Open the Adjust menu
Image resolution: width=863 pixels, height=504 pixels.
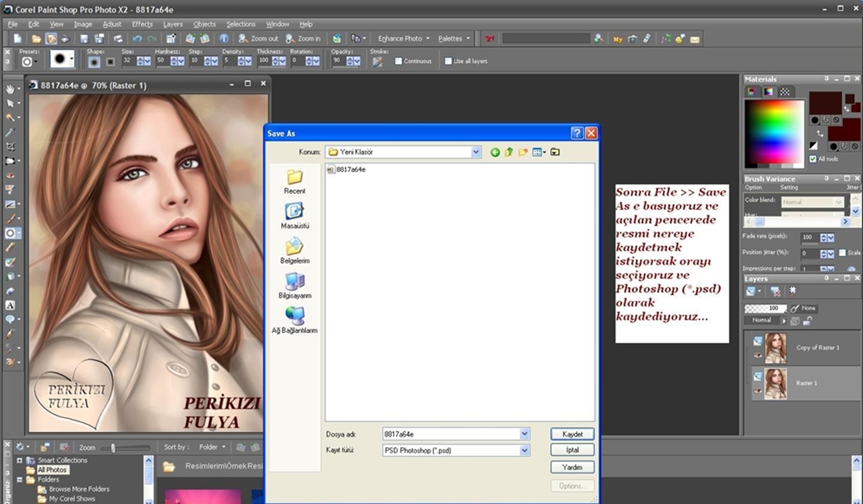[x=112, y=24]
